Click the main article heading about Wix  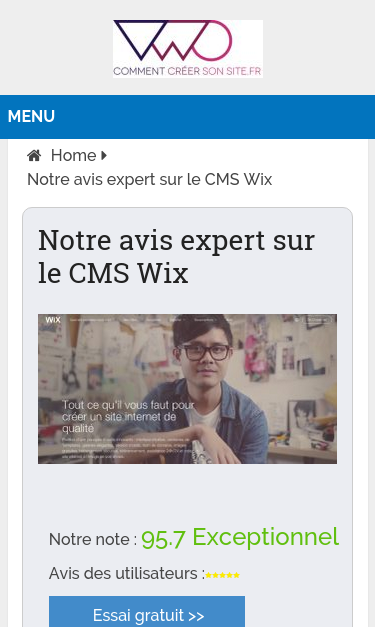click(x=176, y=256)
